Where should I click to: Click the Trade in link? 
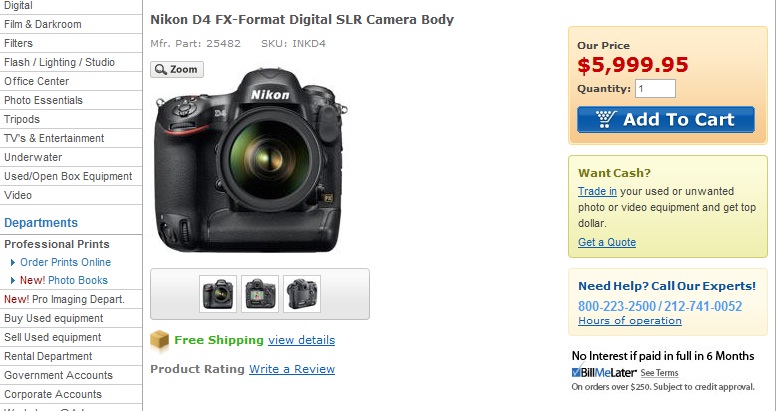597,191
